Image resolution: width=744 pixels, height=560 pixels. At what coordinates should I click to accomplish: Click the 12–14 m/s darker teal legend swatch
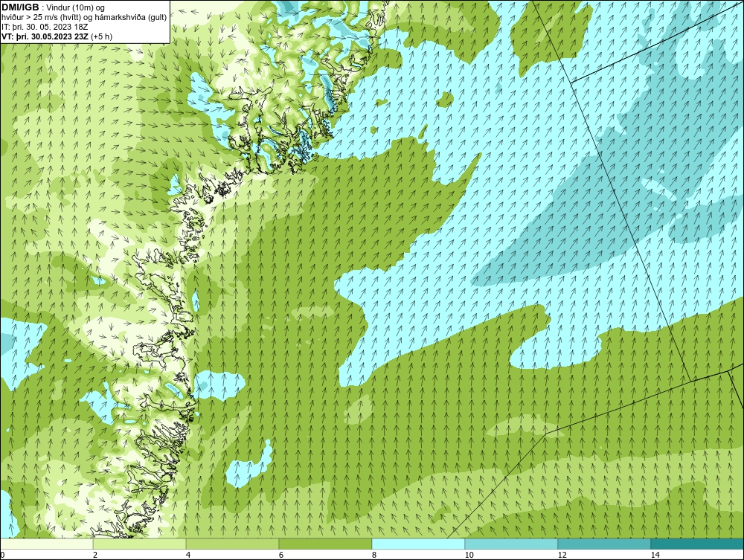pos(604,544)
